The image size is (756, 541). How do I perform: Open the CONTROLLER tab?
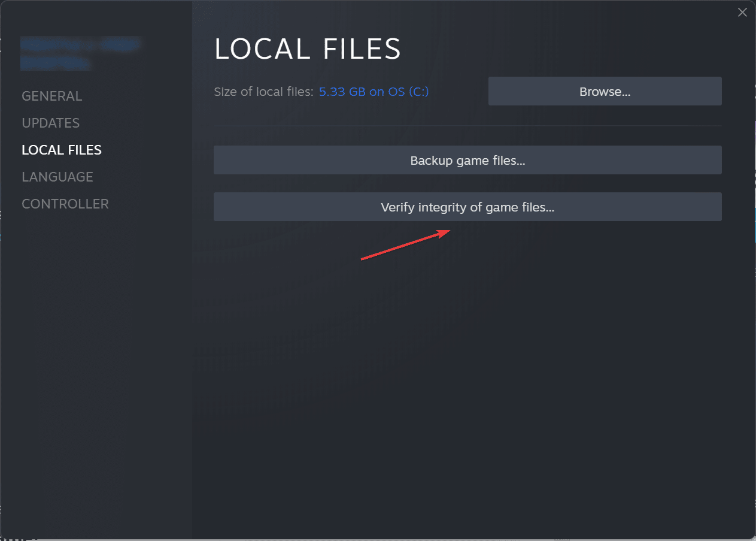[x=65, y=204]
